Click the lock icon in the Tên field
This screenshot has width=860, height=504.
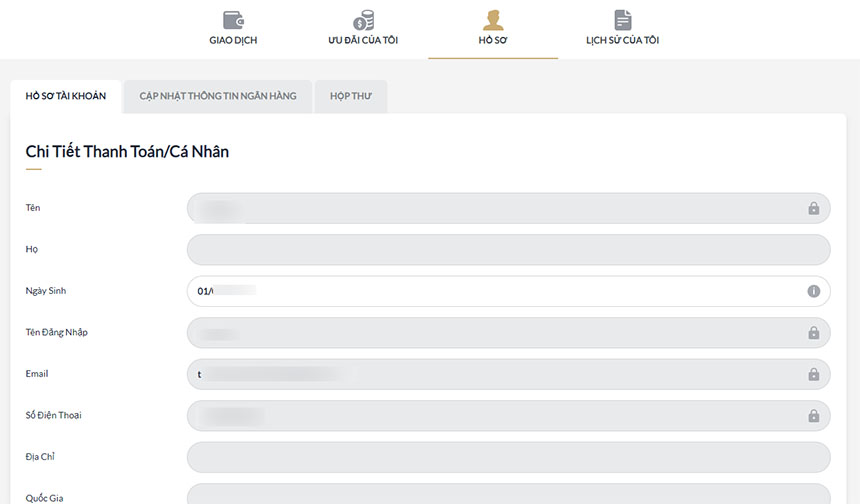(x=813, y=208)
